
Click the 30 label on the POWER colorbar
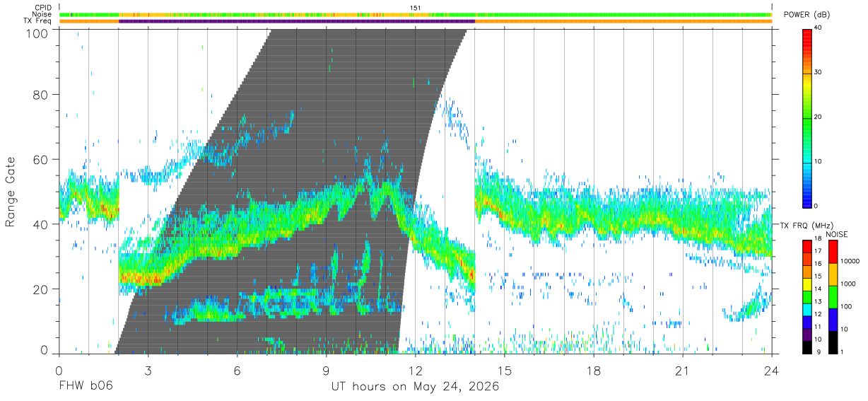click(819, 72)
